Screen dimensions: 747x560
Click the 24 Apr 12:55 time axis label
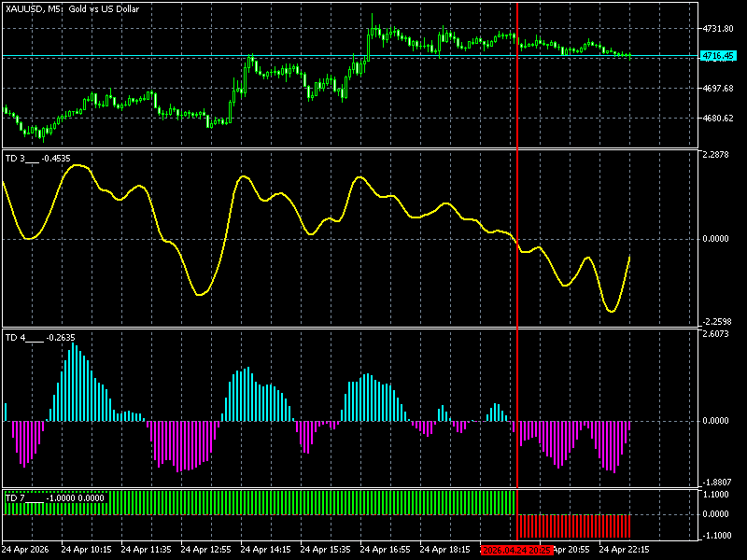[x=205, y=550]
